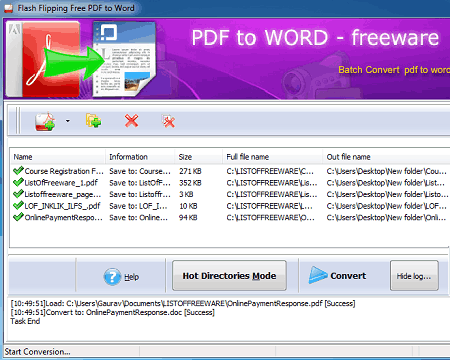Viewport: 450px width, 360px height.
Task: Click the red X remove file icon
Action: [x=132, y=121]
